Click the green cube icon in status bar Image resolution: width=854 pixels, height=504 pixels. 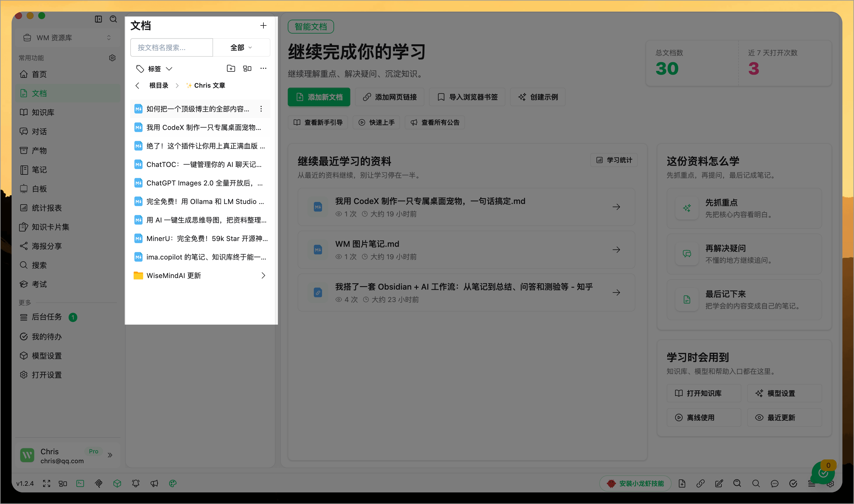point(117,483)
